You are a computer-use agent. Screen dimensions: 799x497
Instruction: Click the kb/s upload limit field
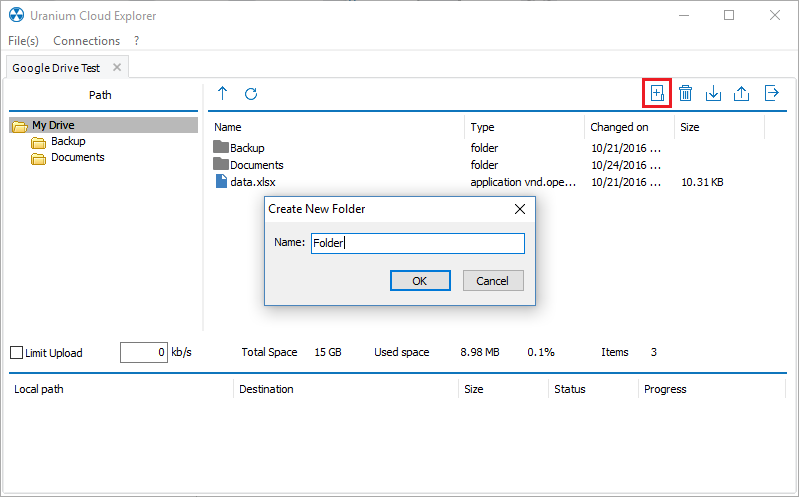[x=143, y=352]
